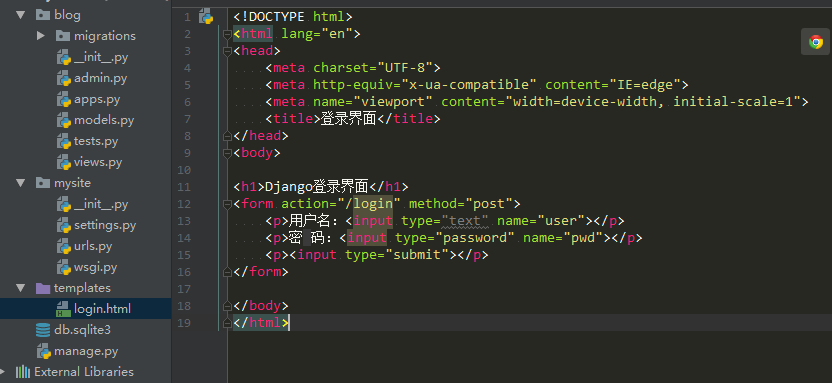This screenshot has height=383, width=832.
Task: Open settings.py file
Action: coord(105,225)
